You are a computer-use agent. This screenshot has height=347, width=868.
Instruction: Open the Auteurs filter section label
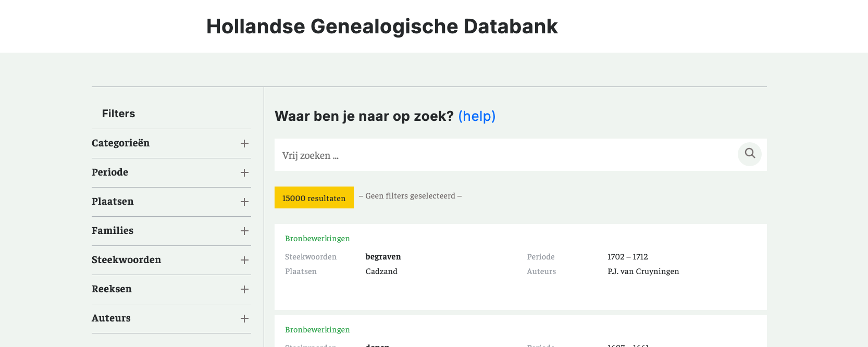coord(111,318)
